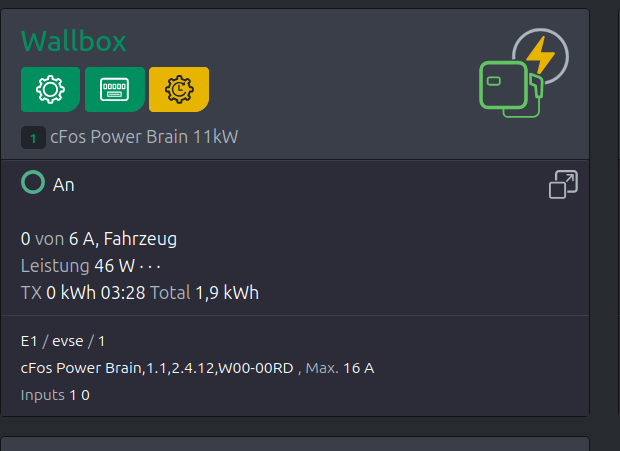Open the yellow charging rules timer-gear button

(179, 89)
